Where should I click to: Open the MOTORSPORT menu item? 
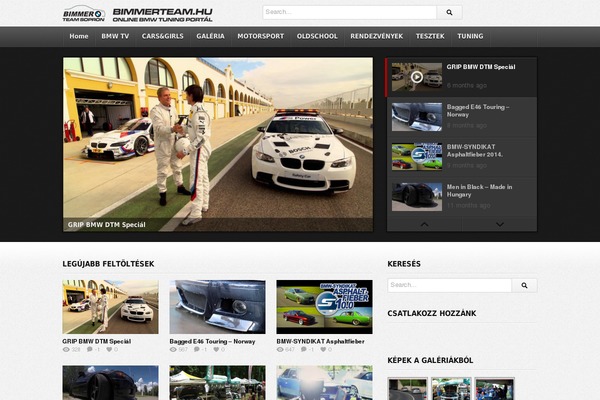(261, 36)
